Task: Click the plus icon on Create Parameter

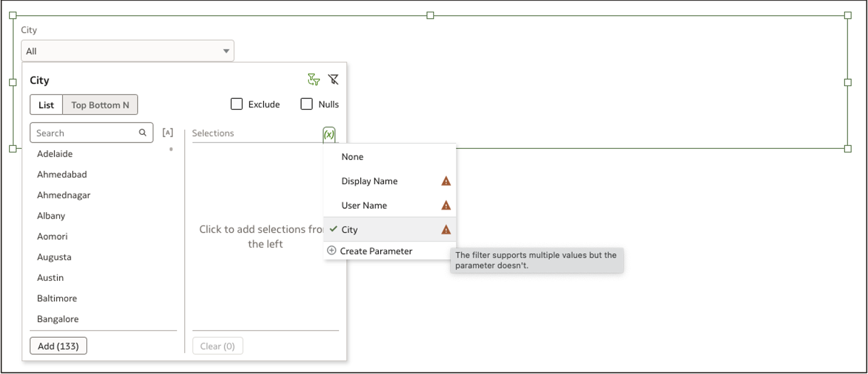Action: pos(332,251)
